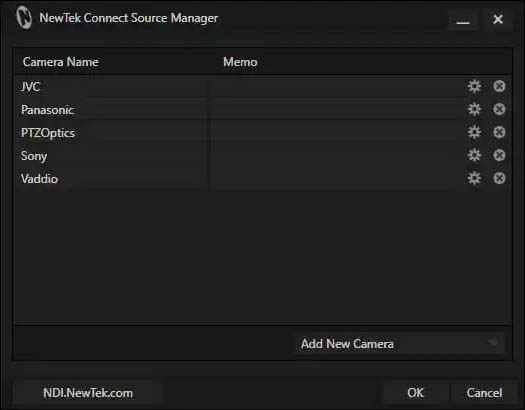Image resolution: width=525 pixels, height=410 pixels.
Task: Expand the Add New Camera dropdown
Action: click(x=399, y=343)
